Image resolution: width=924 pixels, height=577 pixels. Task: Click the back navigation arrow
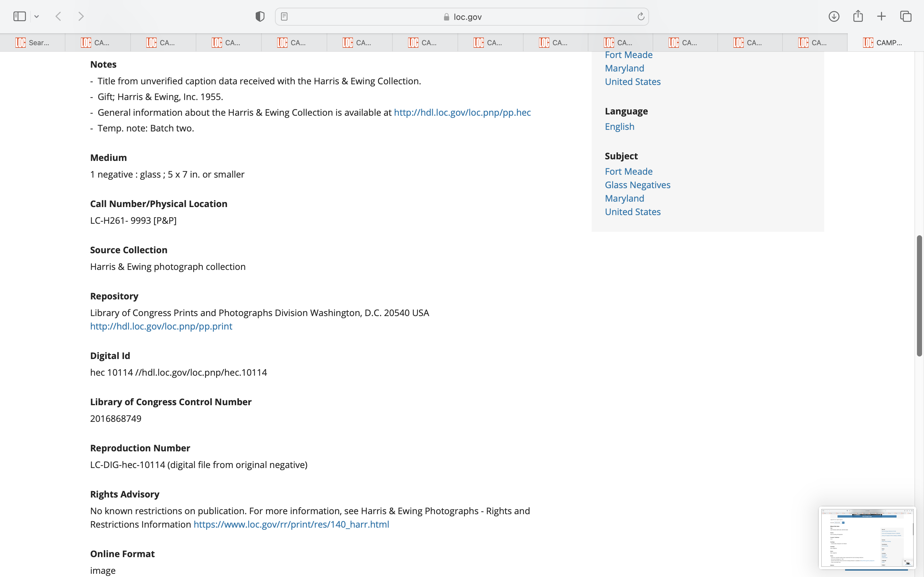[58, 16]
